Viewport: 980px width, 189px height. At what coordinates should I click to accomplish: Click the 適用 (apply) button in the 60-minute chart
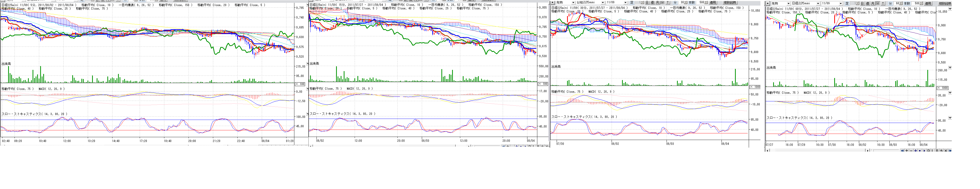(x=928, y=4)
